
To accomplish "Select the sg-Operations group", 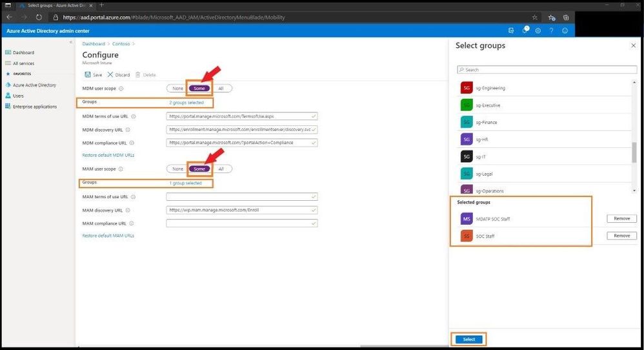I will 545,189.
